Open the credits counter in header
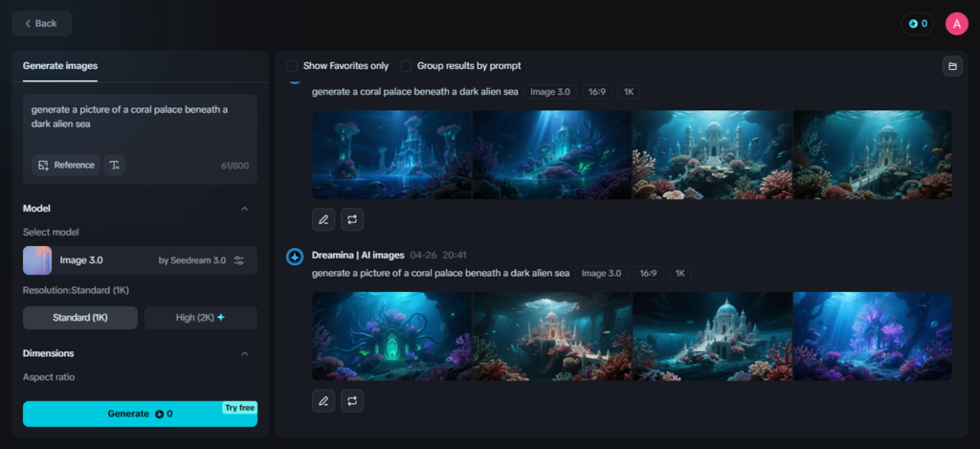 (917, 24)
